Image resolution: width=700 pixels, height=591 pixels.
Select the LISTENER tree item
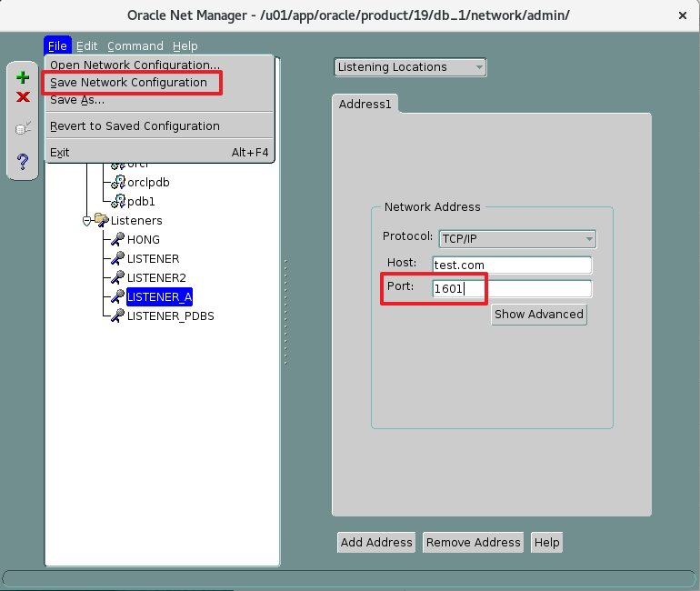click(153, 259)
